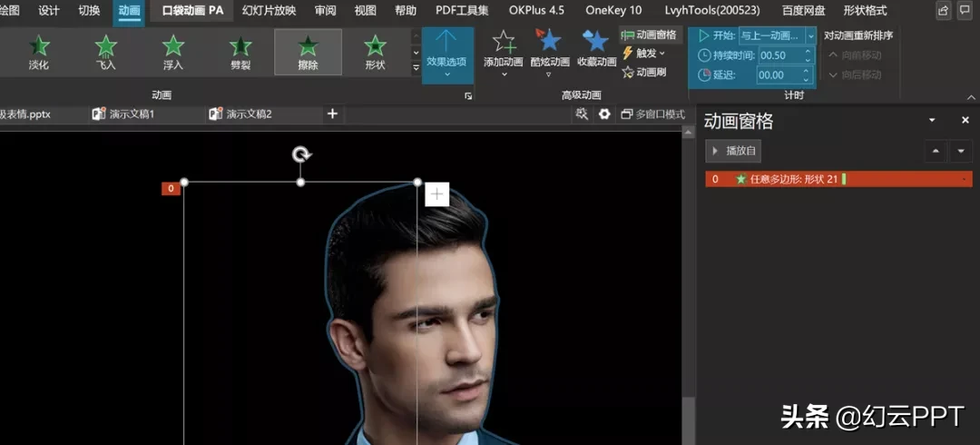Switch to the 切换 transitions tab
Image resolution: width=980 pixels, height=445 pixels.
pyautogui.click(x=89, y=11)
